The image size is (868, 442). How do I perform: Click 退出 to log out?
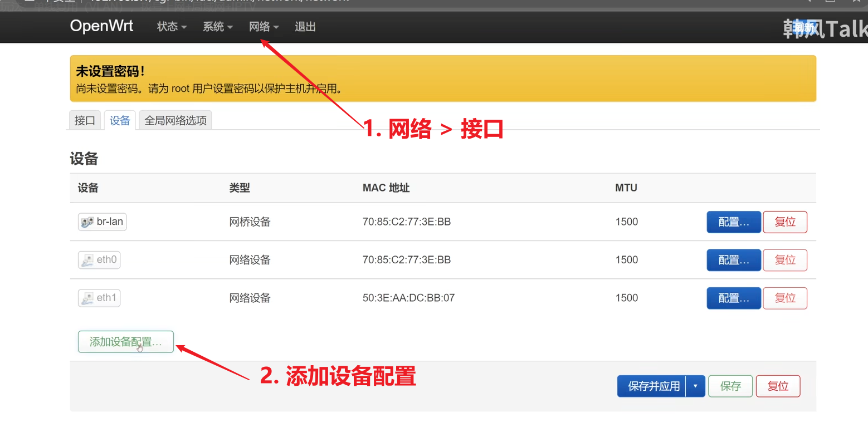[305, 27]
